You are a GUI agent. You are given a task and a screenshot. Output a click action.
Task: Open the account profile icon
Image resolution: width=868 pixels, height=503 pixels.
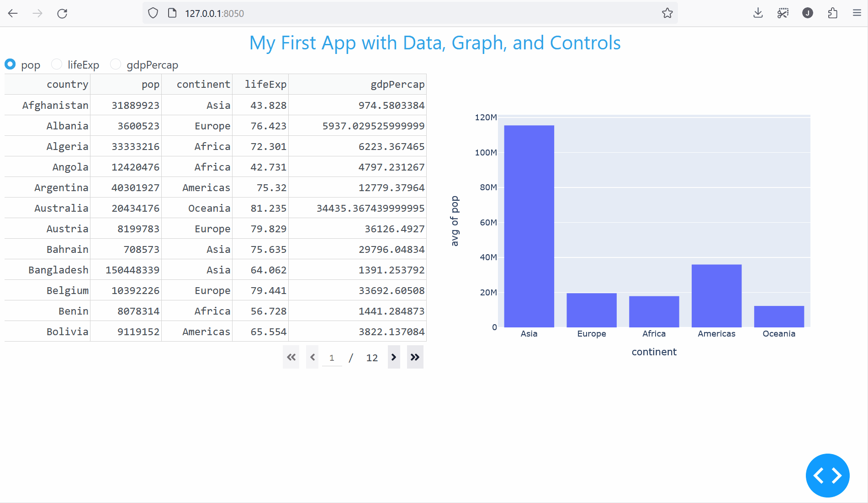(x=807, y=13)
